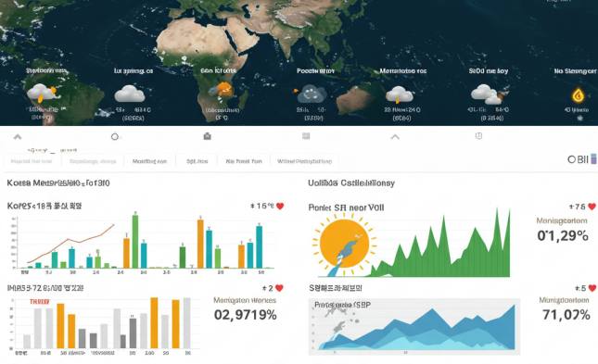Click the 'Korea Meter' section heading at left
The width and height of the screenshot is (598, 364).
click(58, 183)
